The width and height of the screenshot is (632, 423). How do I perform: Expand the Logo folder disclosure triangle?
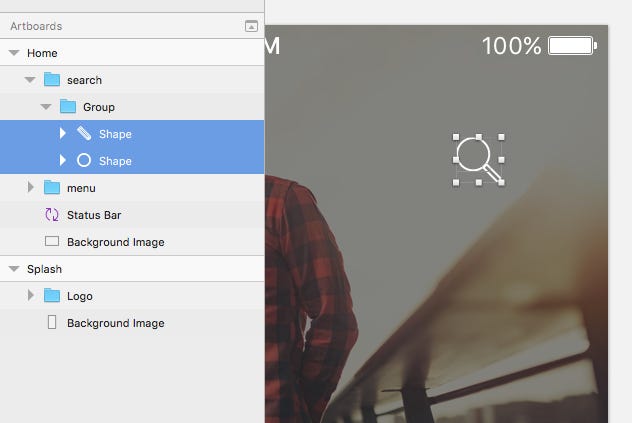[31, 296]
